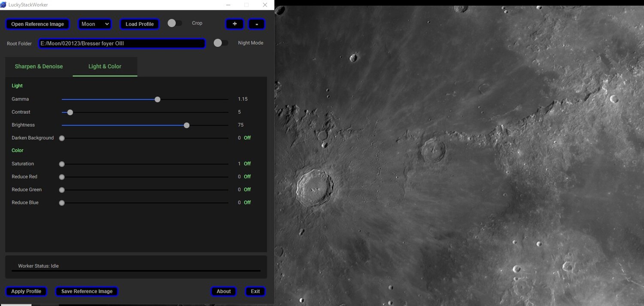Click the Apply Profile button

[26, 291]
